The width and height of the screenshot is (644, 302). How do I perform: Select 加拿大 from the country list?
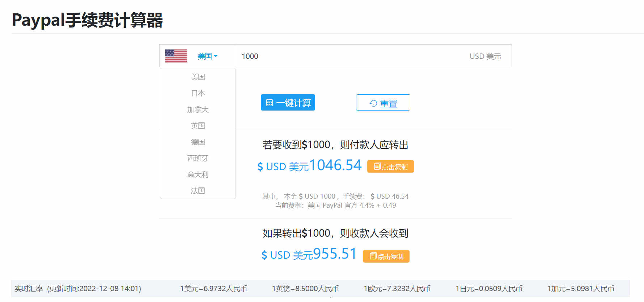pyautogui.click(x=198, y=109)
